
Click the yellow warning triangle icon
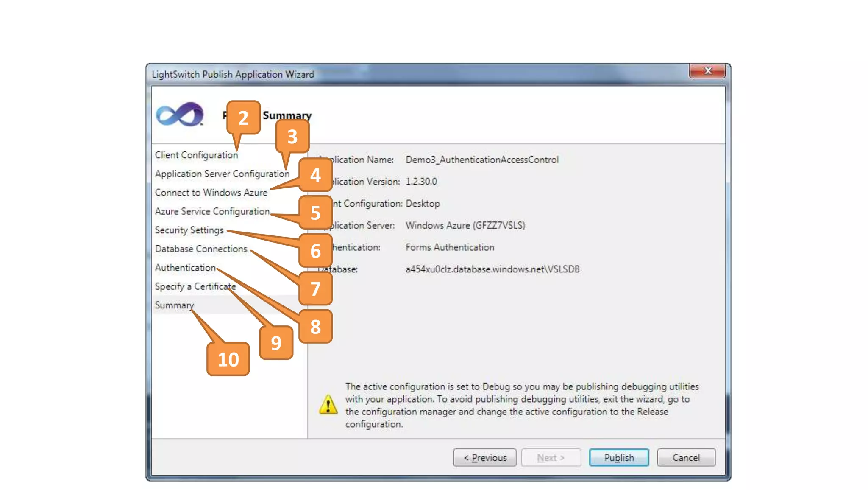[328, 405]
